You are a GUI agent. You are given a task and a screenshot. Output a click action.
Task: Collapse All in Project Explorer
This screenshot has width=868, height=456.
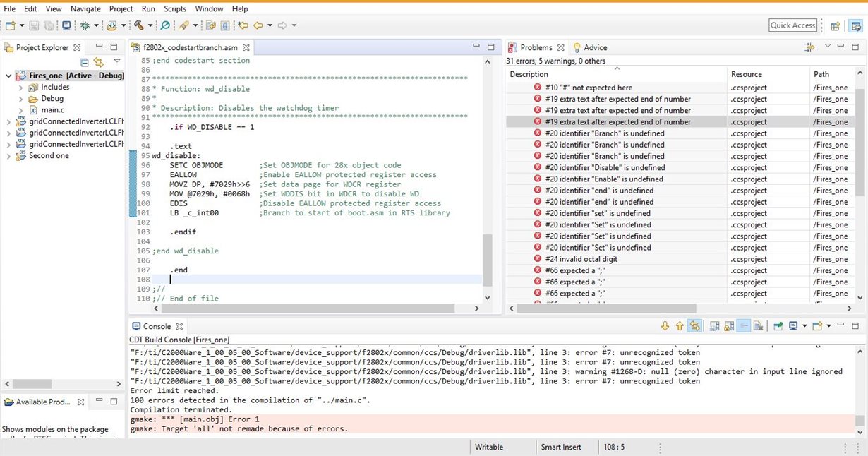click(85, 62)
